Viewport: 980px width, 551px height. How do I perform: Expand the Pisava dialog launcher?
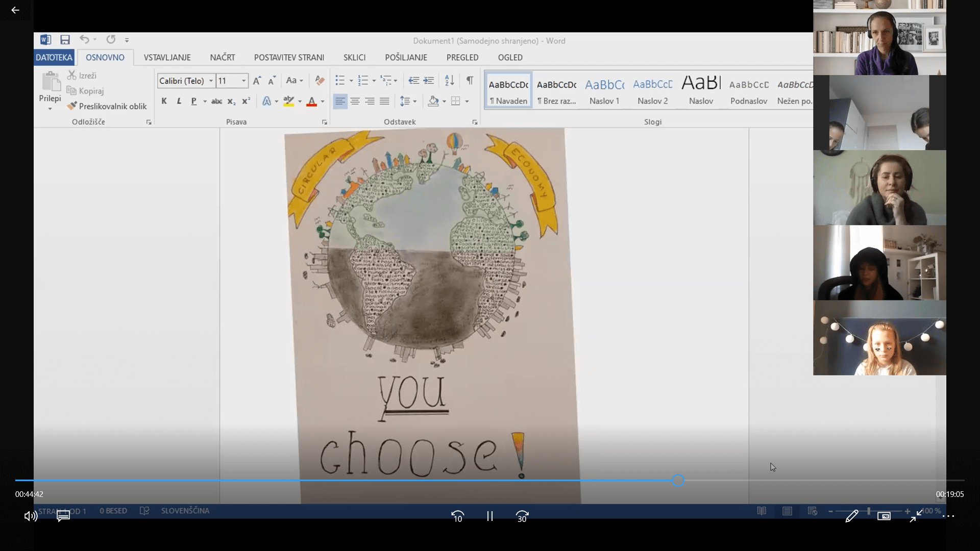pos(324,122)
